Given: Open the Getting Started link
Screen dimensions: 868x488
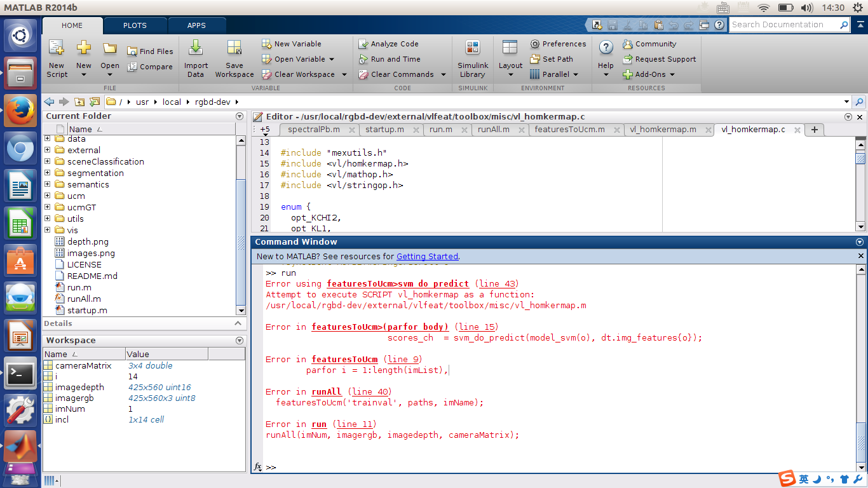Looking at the screenshot, I should pos(427,257).
